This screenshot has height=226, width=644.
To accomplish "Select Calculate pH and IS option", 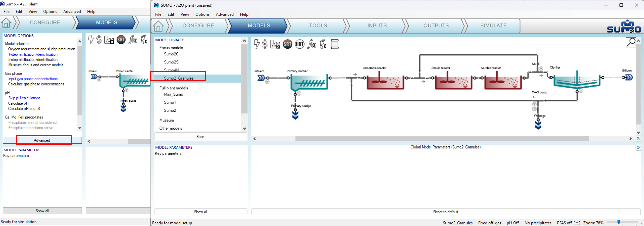I will 24,109.
